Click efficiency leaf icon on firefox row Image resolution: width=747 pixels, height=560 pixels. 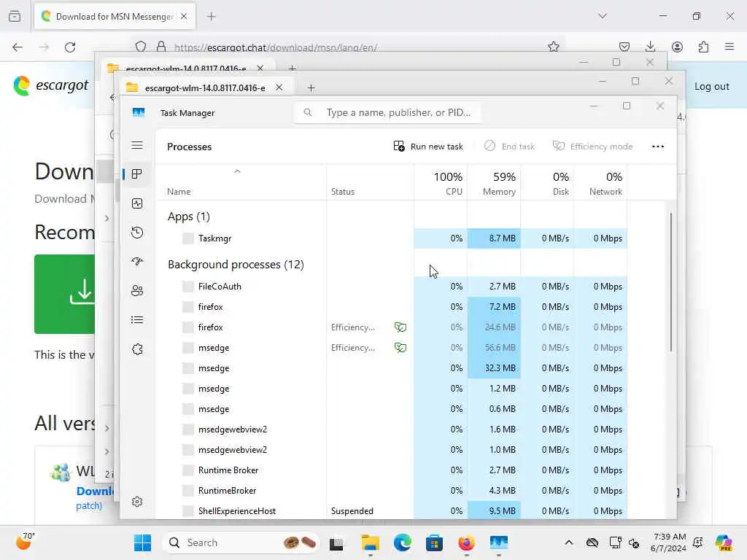pyautogui.click(x=400, y=327)
